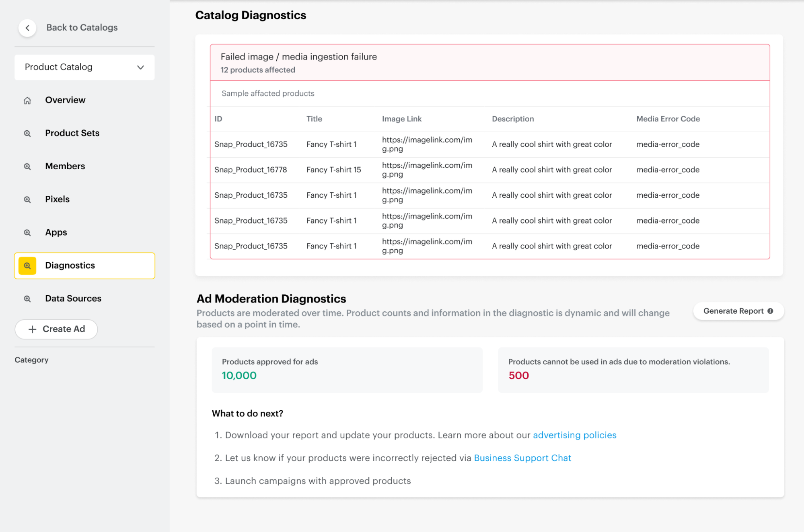804x532 pixels.
Task: Open the advertising policies link
Action: pyautogui.click(x=574, y=435)
